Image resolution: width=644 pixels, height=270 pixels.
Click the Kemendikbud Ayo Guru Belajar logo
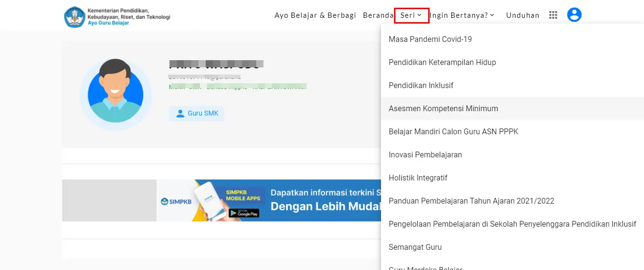point(117,16)
